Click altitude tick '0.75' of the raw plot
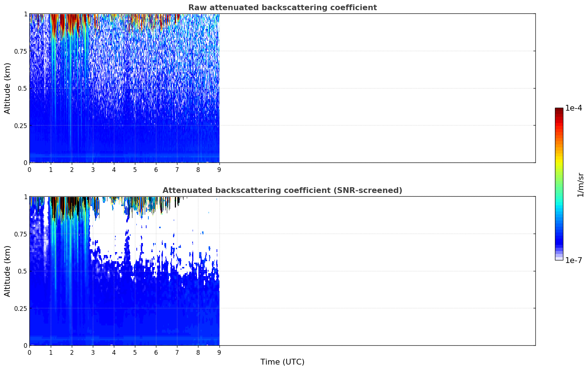588x370 pixels. pos(21,51)
